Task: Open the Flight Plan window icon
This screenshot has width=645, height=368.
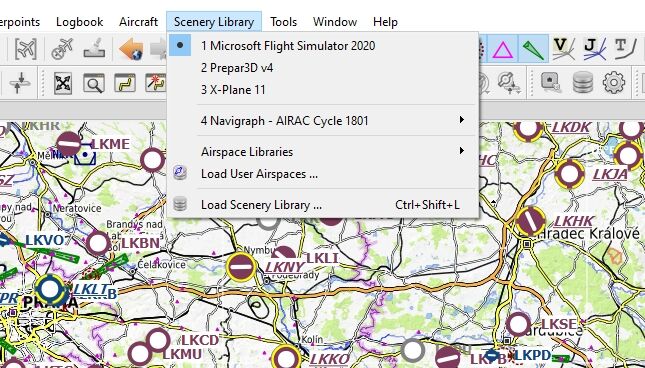Action: point(125,83)
